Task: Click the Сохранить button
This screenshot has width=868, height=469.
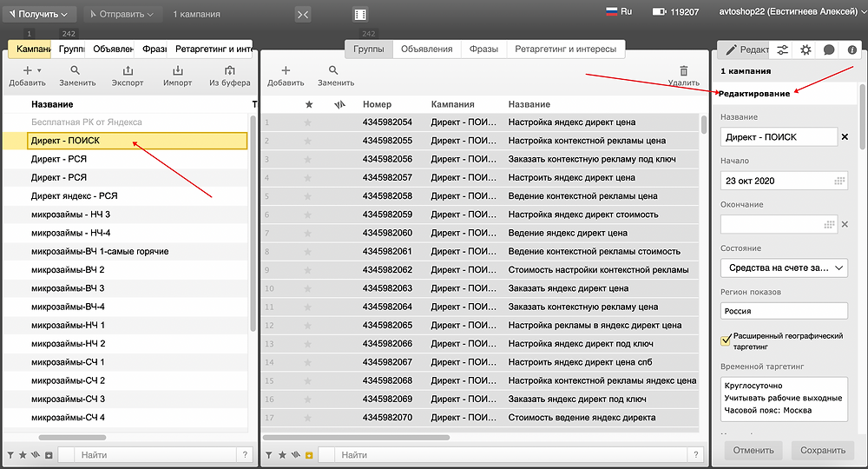Action: (x=823, y=450)
